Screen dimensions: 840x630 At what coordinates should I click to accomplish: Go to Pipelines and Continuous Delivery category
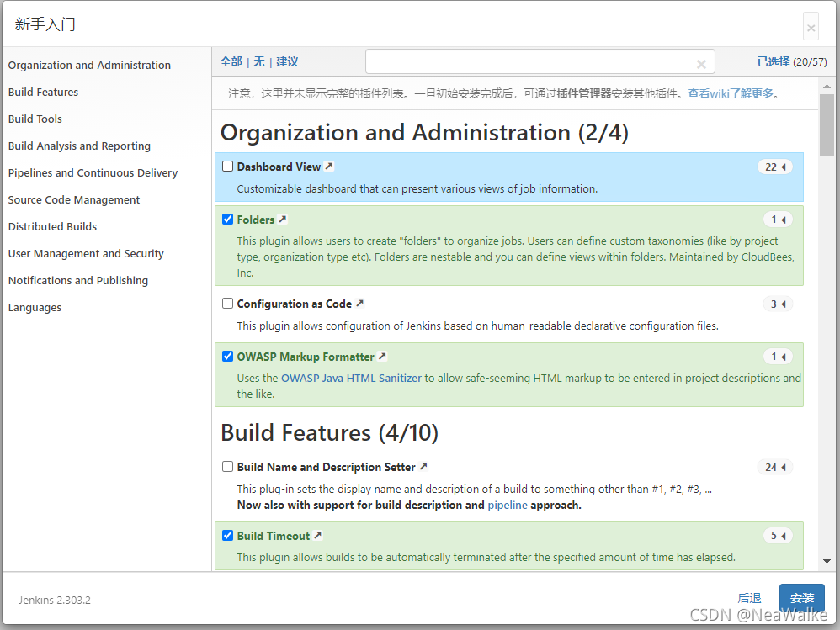(x=93, y=173)
